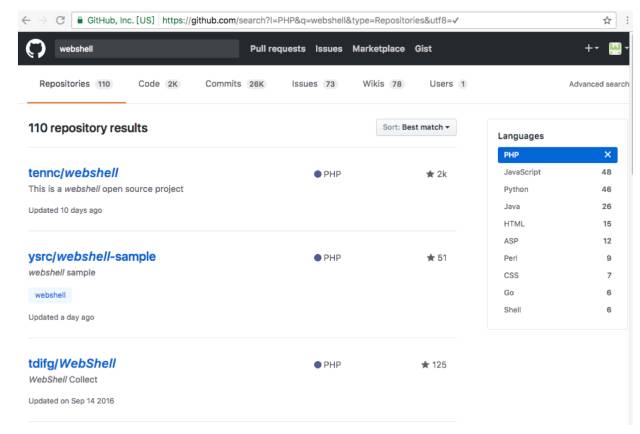Remove the PHP language filter with X
The height and width of the screenshot is (434, 640).
coord(607,154)
